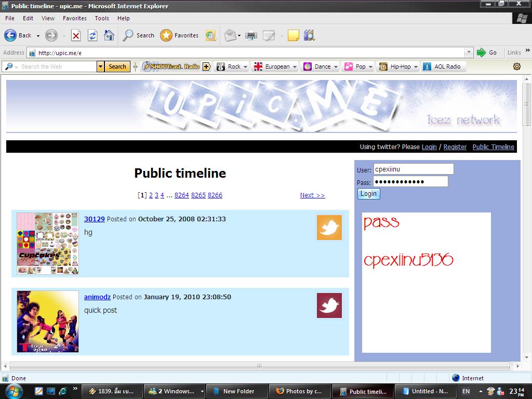The height and width of the screenshot is (399, 532).
Task: Click the SHOUTcast Radio logo
Action: (171, 66)
